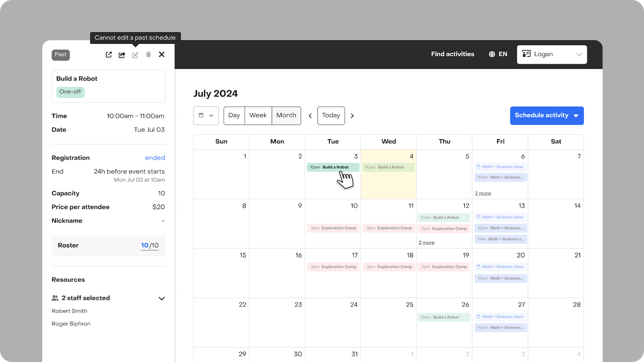The height and width of the screenshot is (362, 644).
Task: Open the Exploration Camp event on July 18
Action: tap(388, 267)
